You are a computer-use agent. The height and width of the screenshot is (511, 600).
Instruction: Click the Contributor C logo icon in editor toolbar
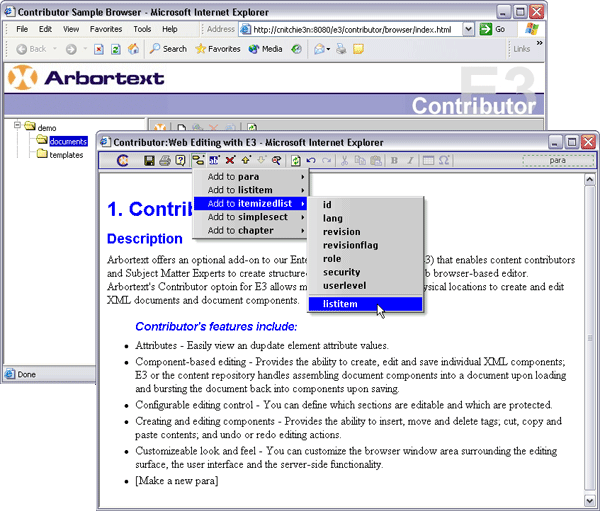122,160
